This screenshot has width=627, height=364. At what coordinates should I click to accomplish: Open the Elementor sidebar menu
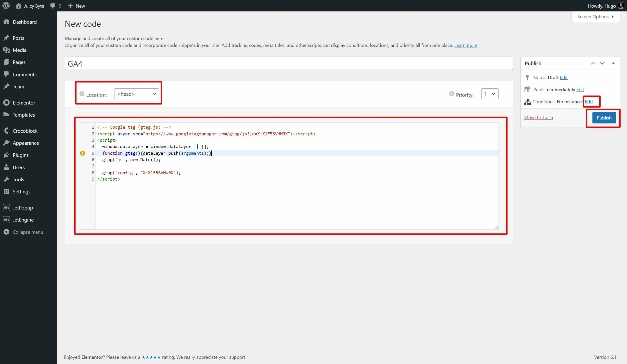click(x=24, y=102)
